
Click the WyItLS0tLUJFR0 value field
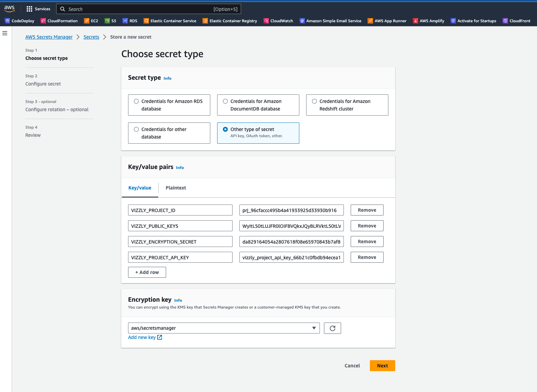tap(291, 226)
